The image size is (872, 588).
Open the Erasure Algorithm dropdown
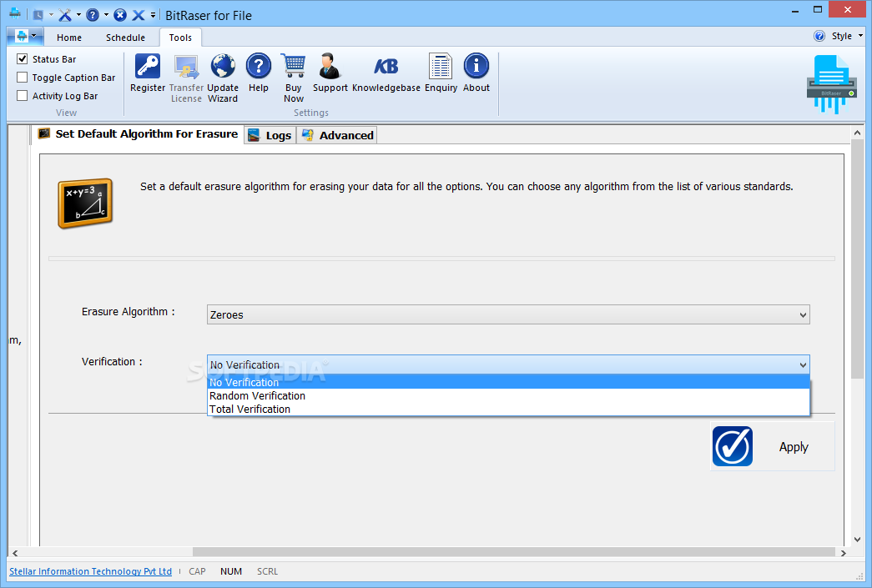(x=508, y=314)
